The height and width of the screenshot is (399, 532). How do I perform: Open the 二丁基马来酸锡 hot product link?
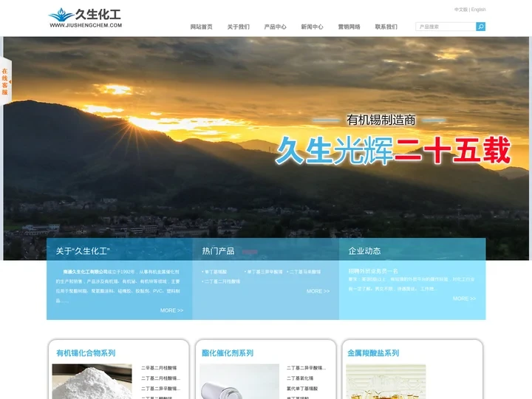(x=305, y=272)
